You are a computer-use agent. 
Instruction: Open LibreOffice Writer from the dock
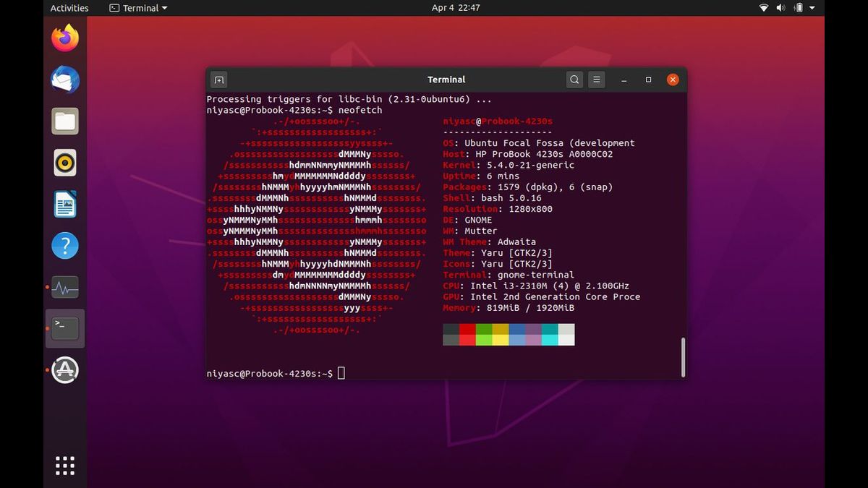click(65, 205)
